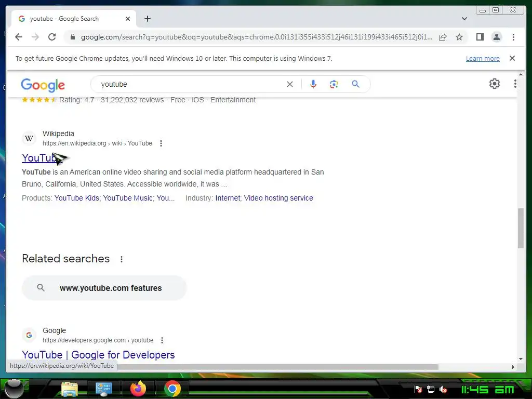Go back to the previous page
The image size is (532, 399).
coord(19,37)
